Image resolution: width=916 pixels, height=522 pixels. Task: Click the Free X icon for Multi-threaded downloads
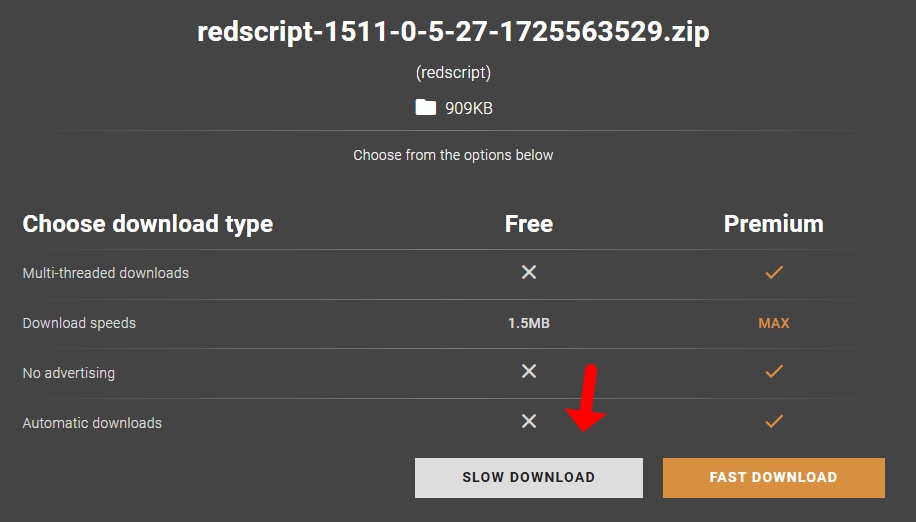tap(529, 272)
